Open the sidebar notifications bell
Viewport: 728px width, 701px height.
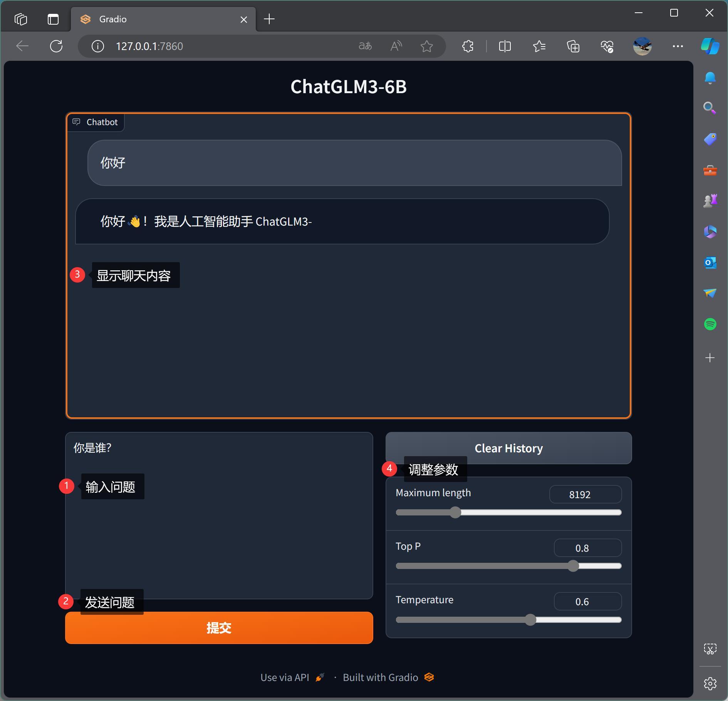[x=710, y=78]
